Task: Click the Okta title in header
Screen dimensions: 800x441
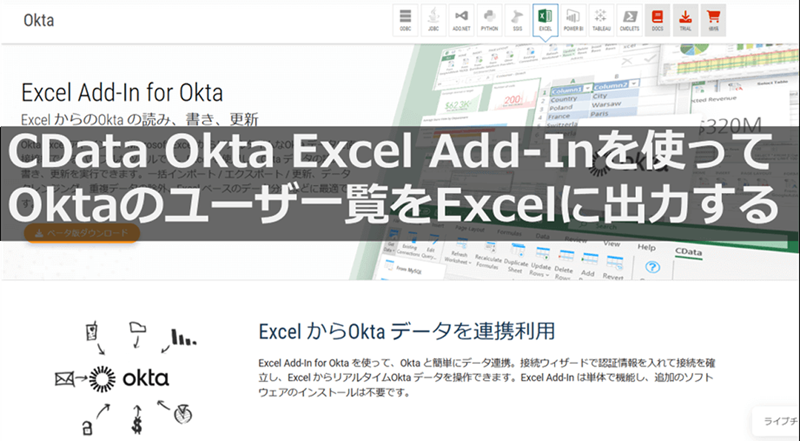Action: (39, 20)
